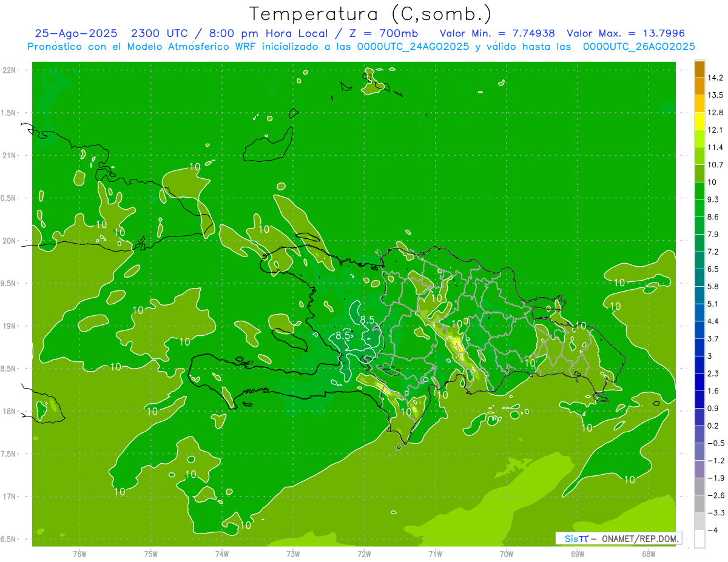Select the valid-until stamp '0000UTC_26AGO2025'
The height and width of the screenshot is (562, 728).
point(639,47)
